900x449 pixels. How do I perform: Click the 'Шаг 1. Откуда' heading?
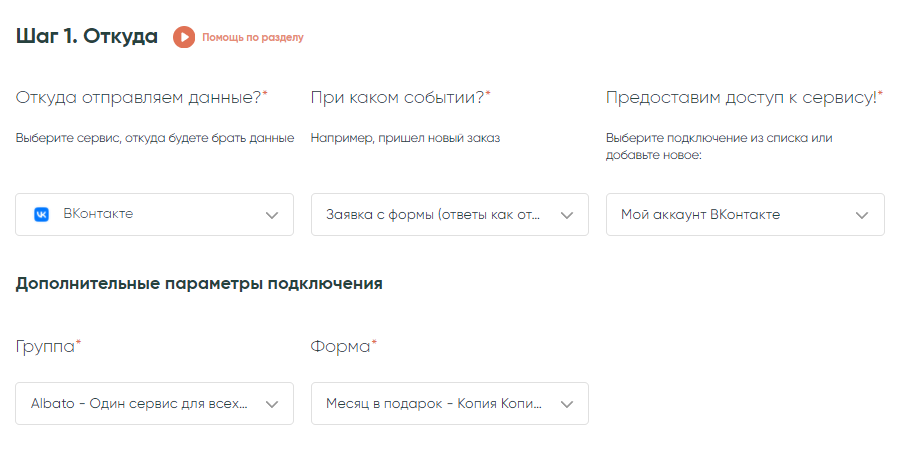pyautogui.click(x=87, y=36)
